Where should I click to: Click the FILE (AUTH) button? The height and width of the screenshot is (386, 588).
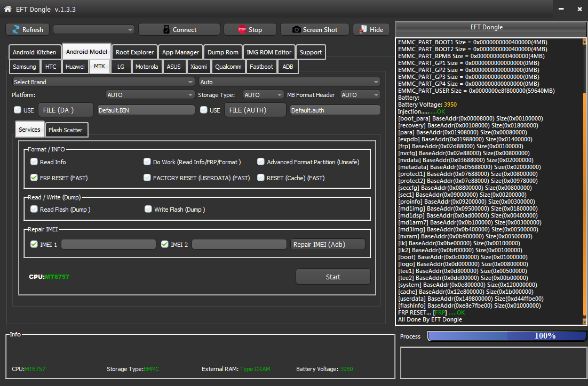coord(256,110)
